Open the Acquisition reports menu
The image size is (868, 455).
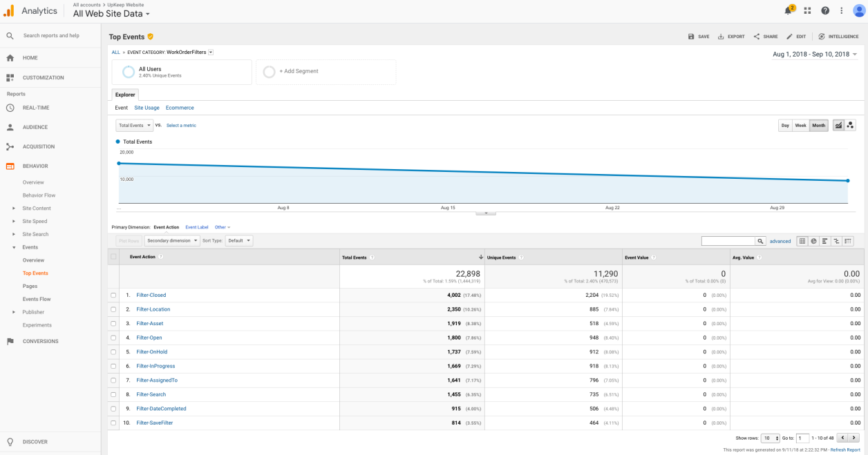(39, 146)
